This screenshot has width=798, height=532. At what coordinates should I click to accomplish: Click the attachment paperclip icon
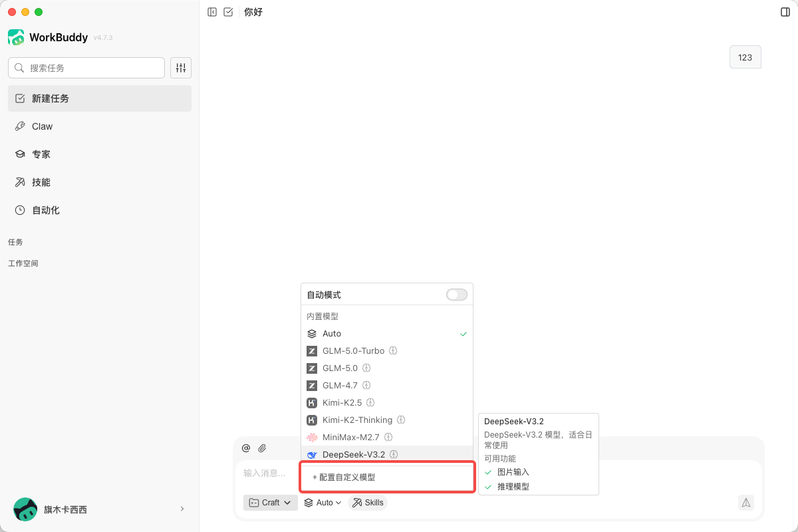point(262,448)
